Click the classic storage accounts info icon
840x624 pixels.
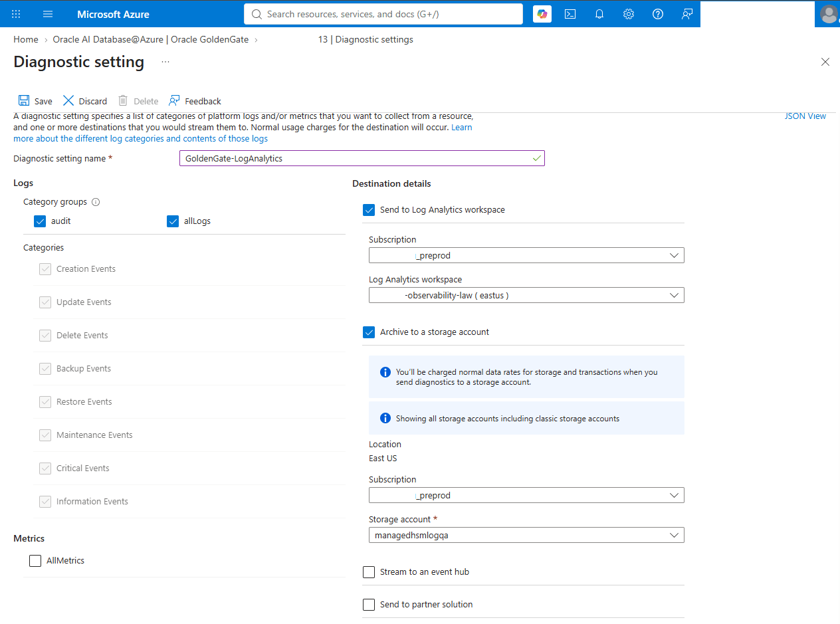click(385, 418)
